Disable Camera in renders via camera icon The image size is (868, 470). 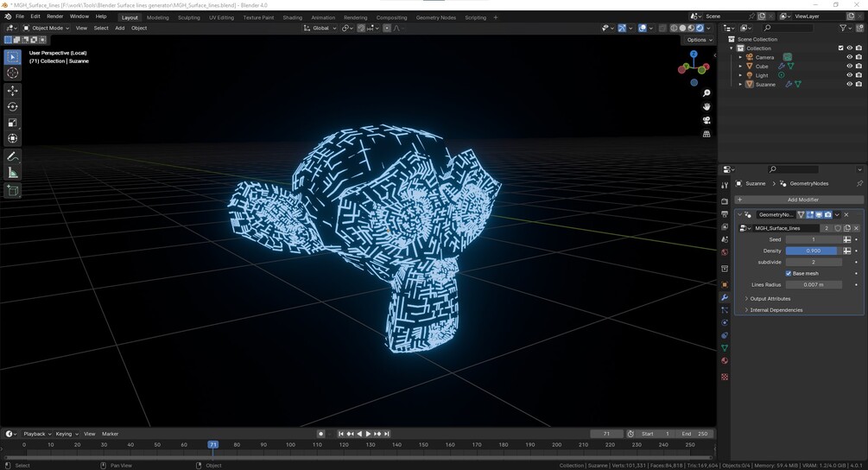tap(858, 57)
